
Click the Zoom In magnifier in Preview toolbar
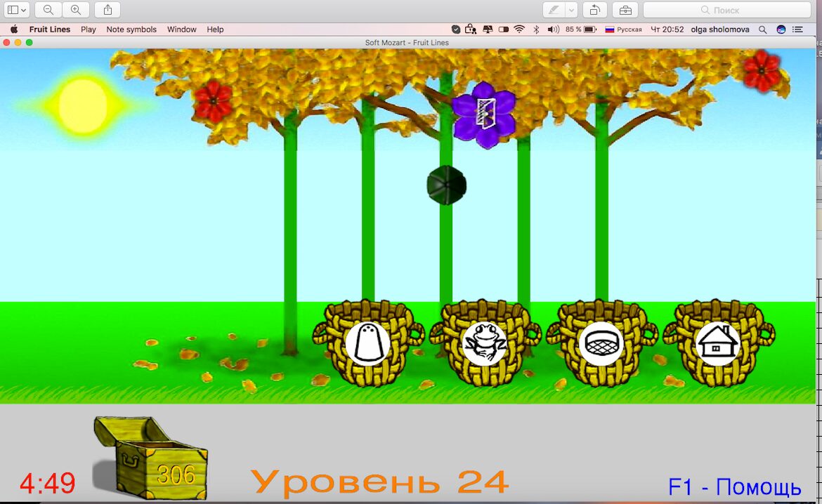click(75, 10)
